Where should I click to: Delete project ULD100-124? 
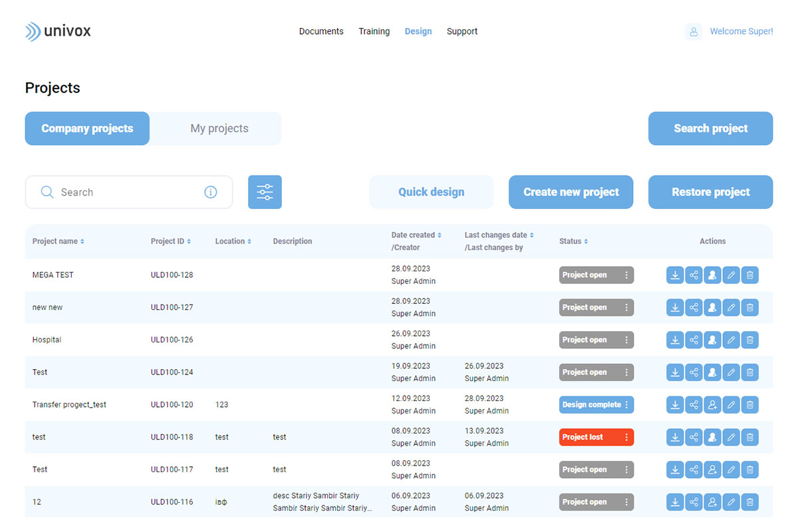click(749, 372)
